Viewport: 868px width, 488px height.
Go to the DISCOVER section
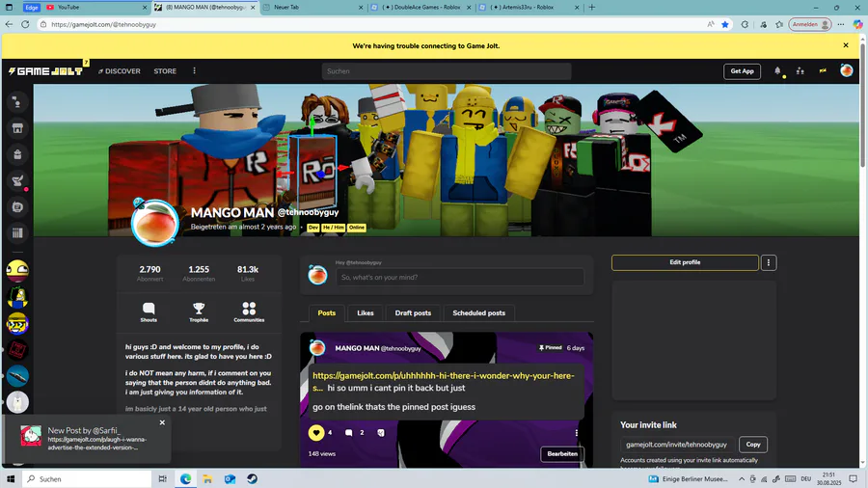tap(119, 70)
